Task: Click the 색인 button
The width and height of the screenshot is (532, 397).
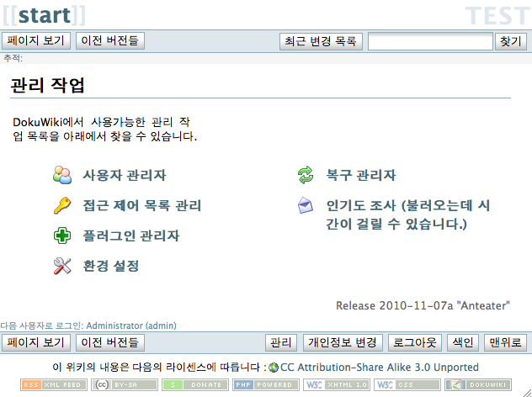Action: click(x=463, y=342)
